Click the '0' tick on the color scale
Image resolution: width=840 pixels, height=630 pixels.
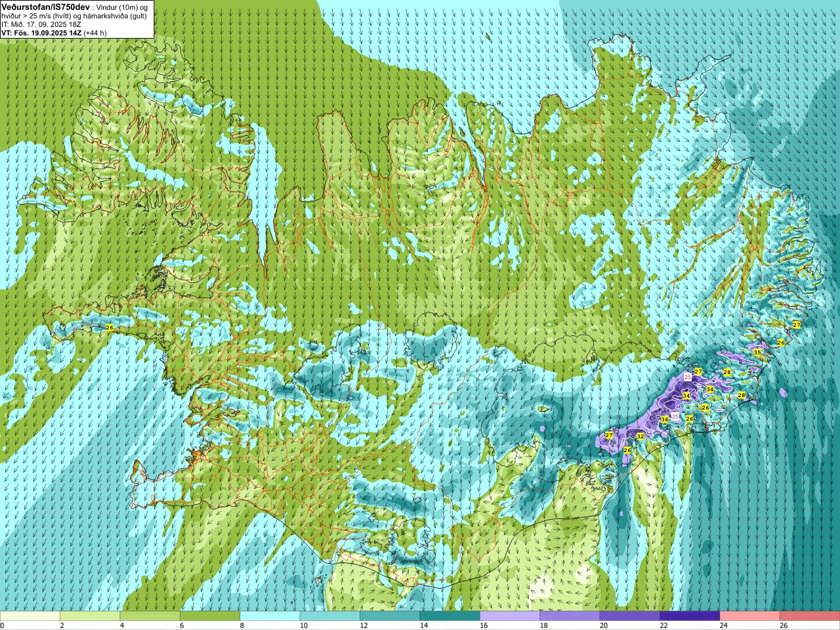(3, 625)
